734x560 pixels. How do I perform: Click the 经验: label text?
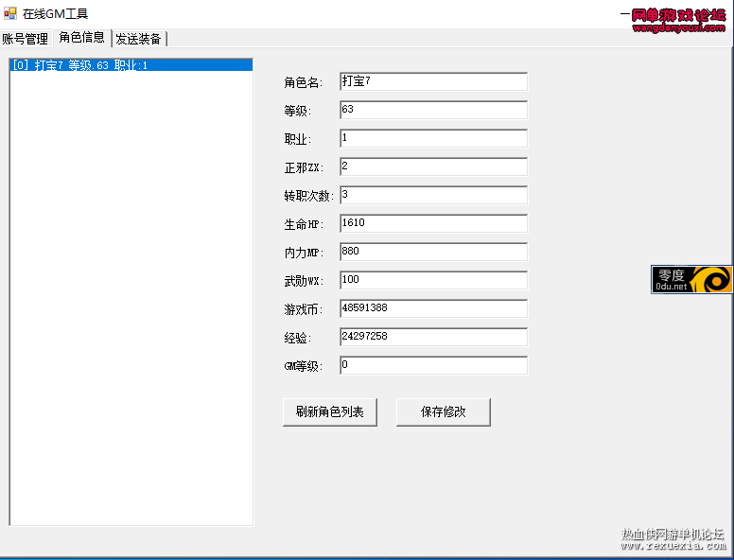[x=298, y=338]
